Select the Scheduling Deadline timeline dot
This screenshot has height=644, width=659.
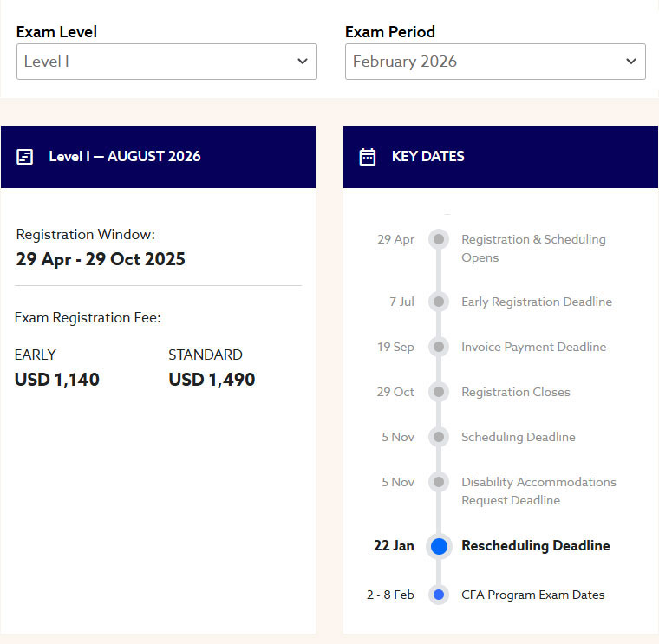(439, 437)
